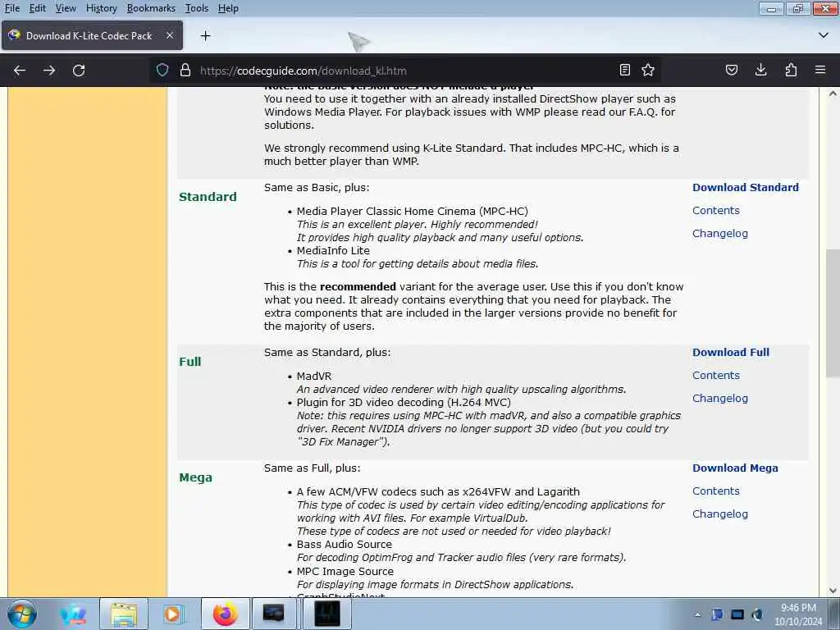The height and width of the screenshot is (630, 840).
Task: Open the Action Center flag tray icon
Action: click(717, 614)
